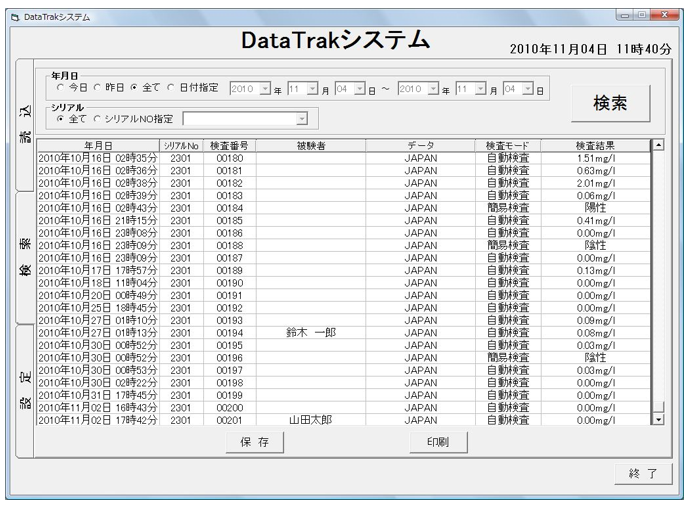Screen dimensions: 690x507
Task: Click the table scrollbar down arrow
Action: point(657,420)
